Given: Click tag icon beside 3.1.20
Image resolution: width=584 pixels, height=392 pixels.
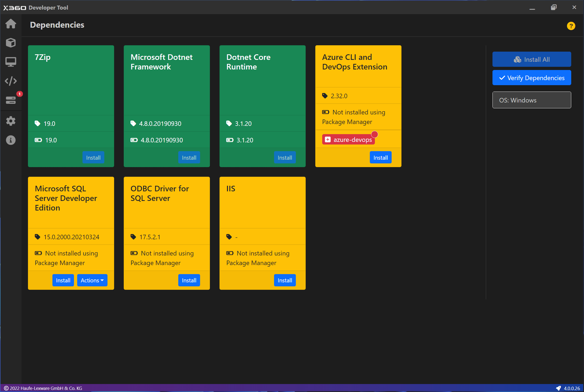Looking at the screenshot, I should 229,123.
